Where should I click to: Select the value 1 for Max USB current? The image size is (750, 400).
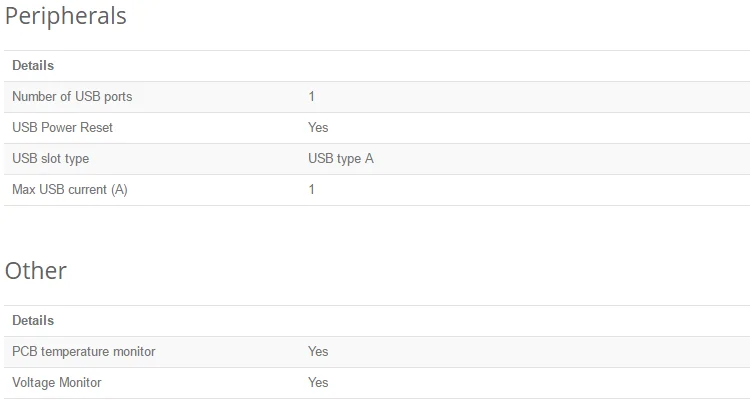tap(311, 190)
